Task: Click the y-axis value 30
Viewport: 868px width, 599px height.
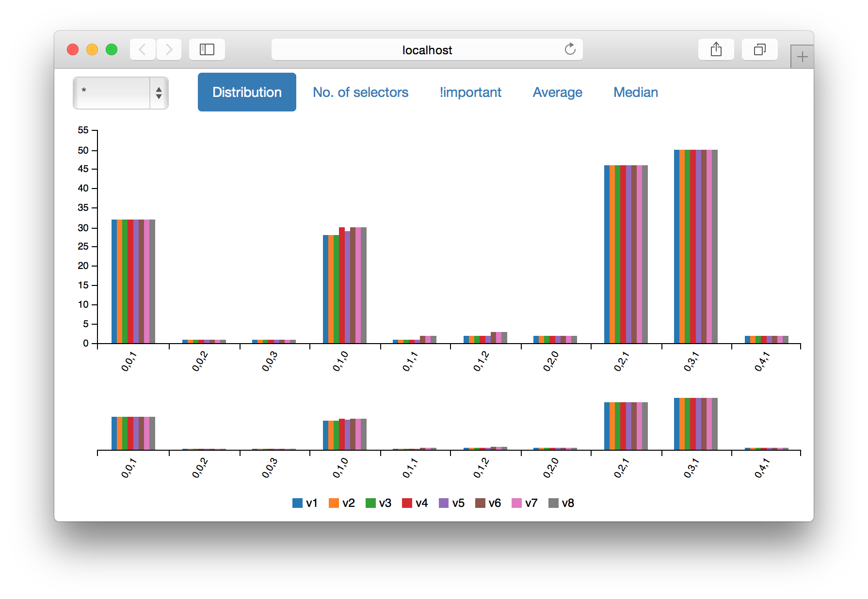Action: [x=83, y=228]
